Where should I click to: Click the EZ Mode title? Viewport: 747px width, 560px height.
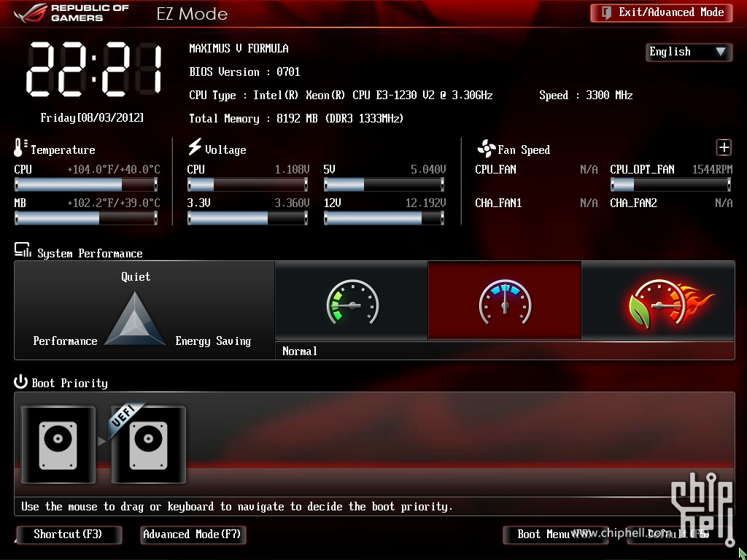pyautogui.click(x=192, y=14)
